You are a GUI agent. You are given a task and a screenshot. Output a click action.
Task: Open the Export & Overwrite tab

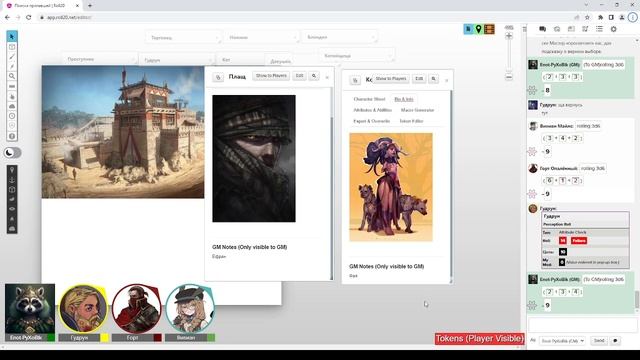372,121
